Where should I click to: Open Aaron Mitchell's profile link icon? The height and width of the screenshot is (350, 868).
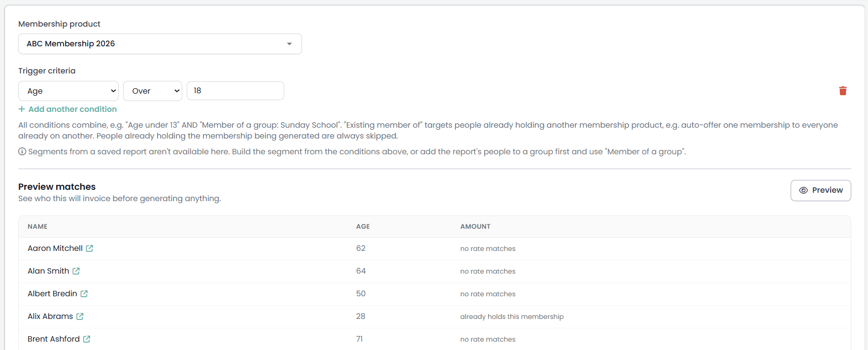click(90, 248)
